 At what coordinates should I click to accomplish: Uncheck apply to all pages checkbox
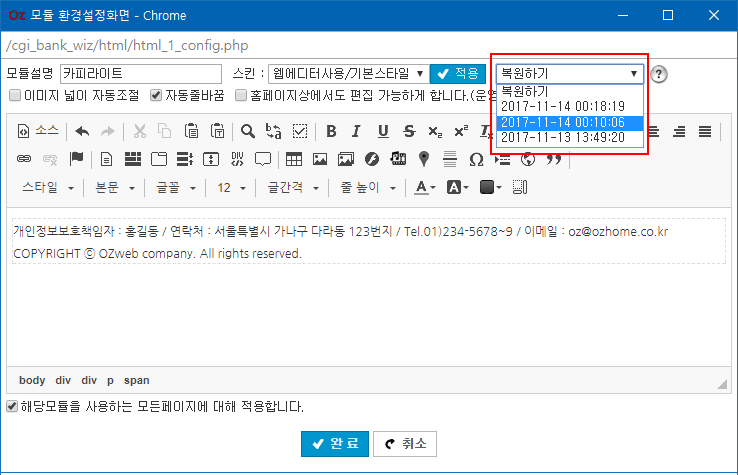pos(12,407)
